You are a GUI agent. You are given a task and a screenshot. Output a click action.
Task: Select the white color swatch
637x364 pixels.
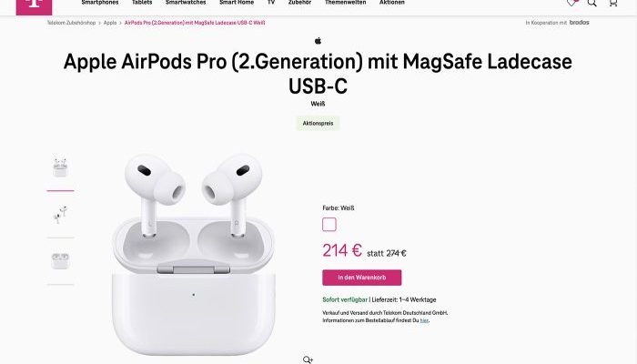tap(329, 224)
